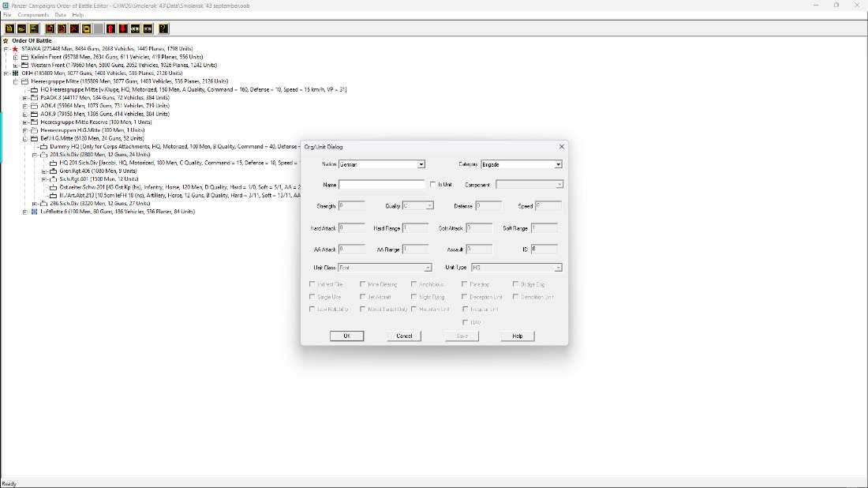Viewport: 868px width, 488px height.
Task: Tick the Paradrop checkbox
Action: [x=465, y=284]
